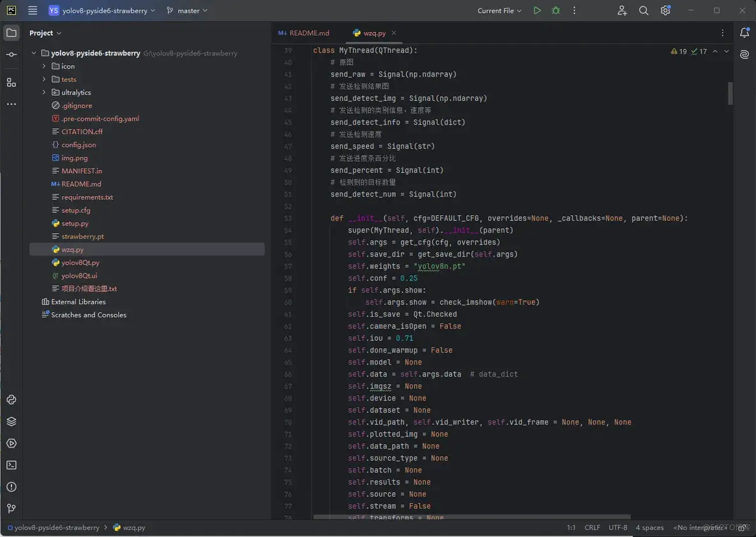Viewport: 756px width, 537px height.
Task: Open the master branch dropdown
Action: [x=187, y=11]
